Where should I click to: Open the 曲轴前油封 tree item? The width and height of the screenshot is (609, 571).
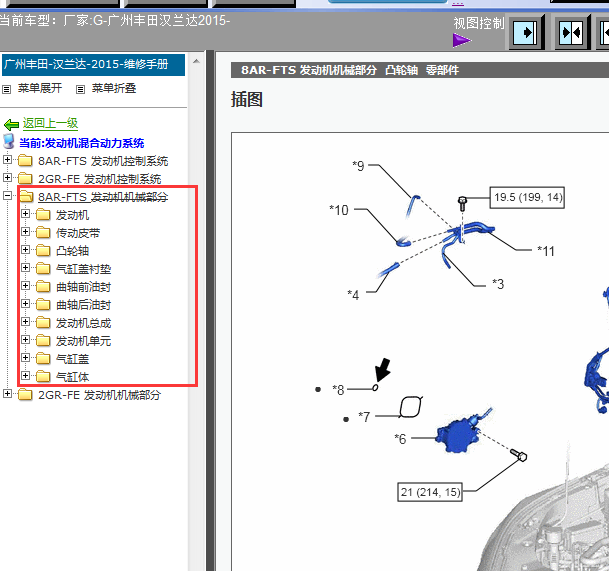coord(84,287)
